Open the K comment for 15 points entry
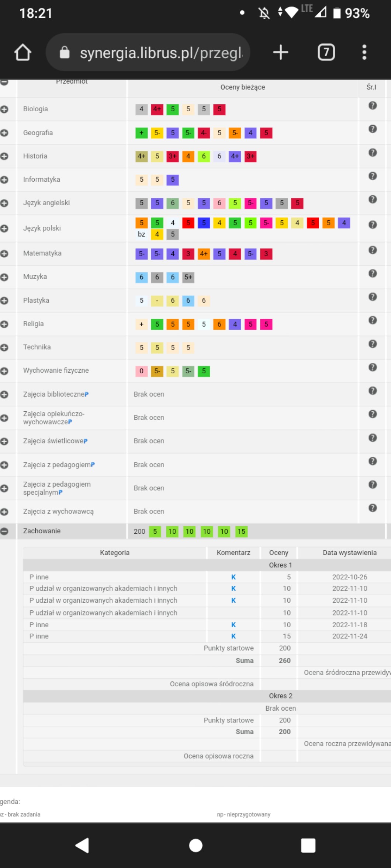The width and height of the screenshot is (391, 868). point(233,636)
